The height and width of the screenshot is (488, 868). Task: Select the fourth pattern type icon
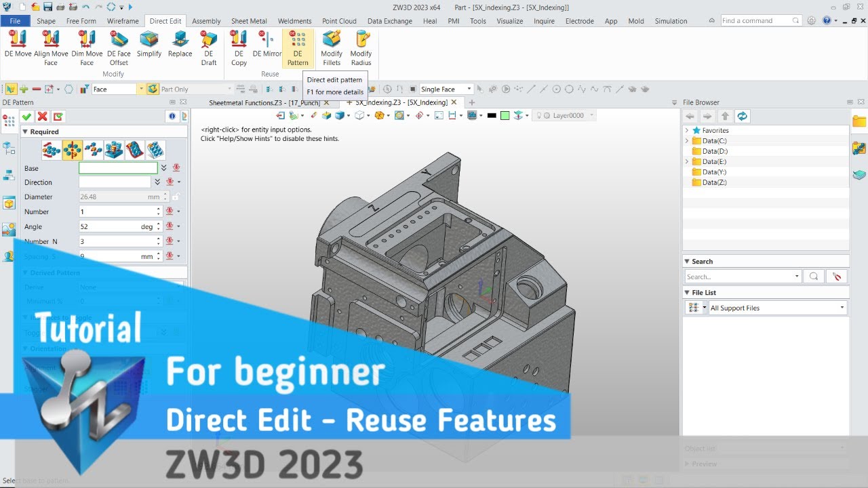point(114,150)
